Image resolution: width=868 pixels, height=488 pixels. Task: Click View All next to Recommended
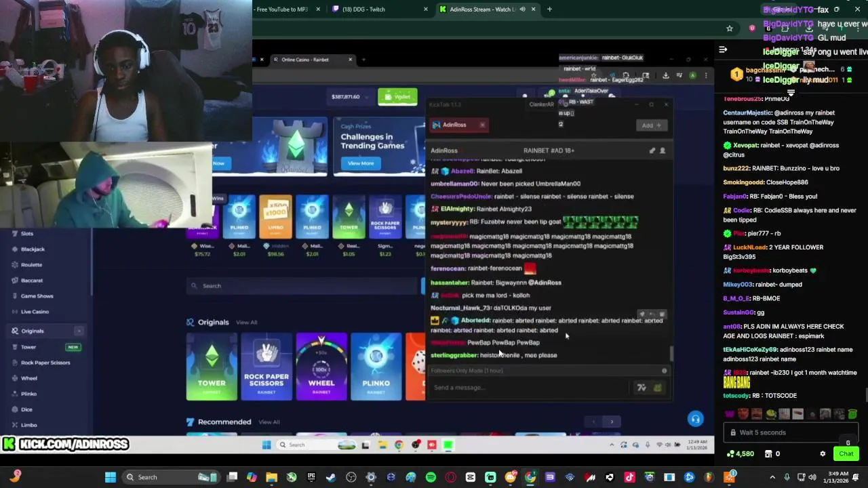click(x=269, y=422)
